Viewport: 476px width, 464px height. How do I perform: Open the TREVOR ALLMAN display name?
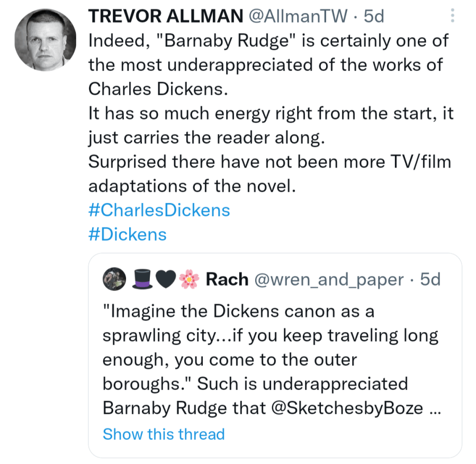[165, 16]
